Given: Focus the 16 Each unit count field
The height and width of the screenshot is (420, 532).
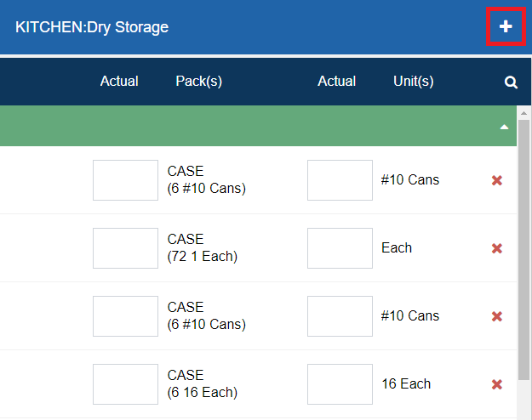Looking at the screenshot, I should coord(340,384).
